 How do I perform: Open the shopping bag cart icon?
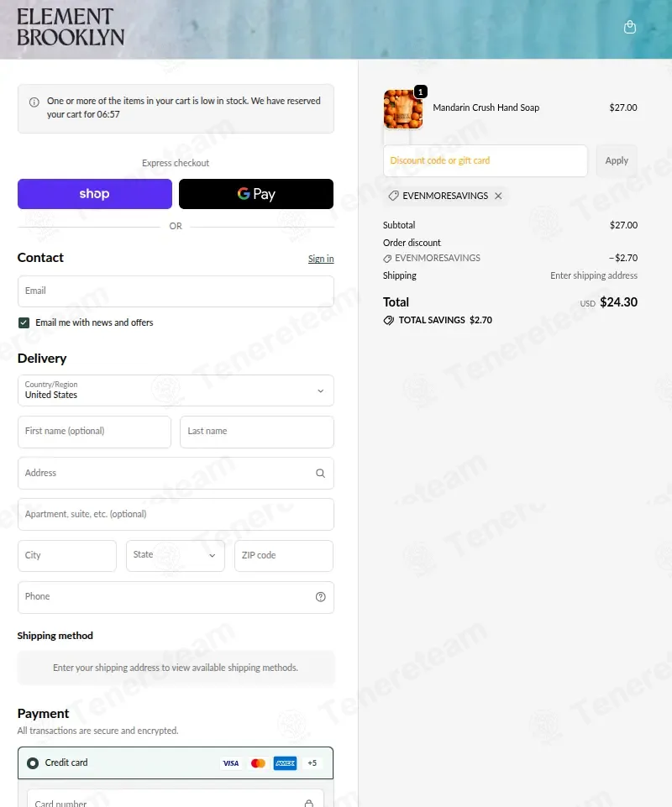click(x=630, y=28)
